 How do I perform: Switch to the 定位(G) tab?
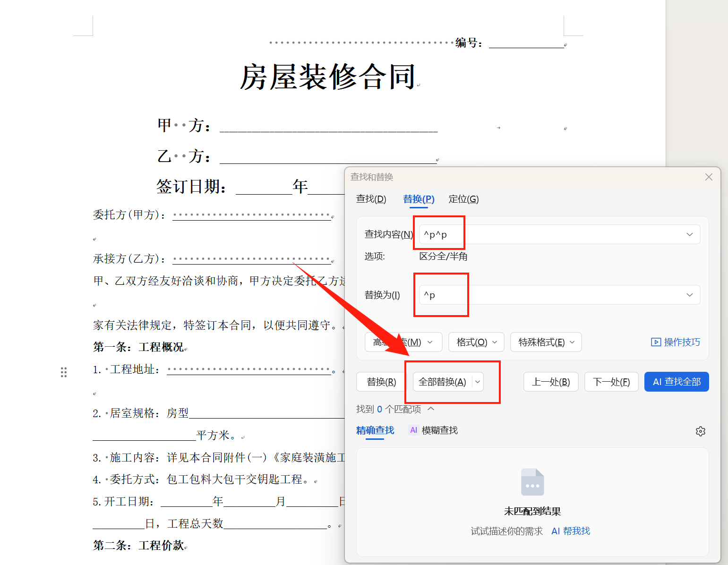[463, 199]
